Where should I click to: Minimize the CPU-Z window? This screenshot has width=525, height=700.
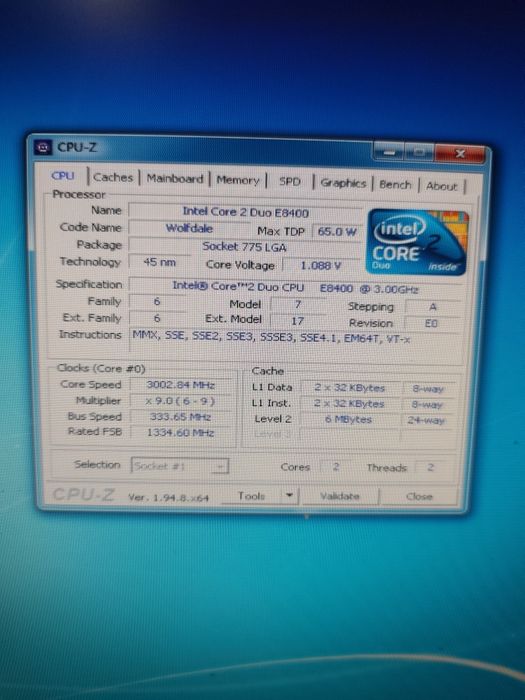388,152
